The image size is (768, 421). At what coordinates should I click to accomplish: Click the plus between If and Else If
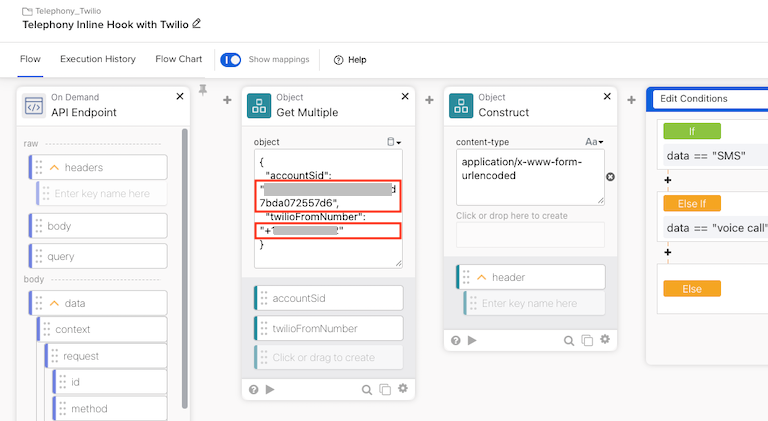667,180
